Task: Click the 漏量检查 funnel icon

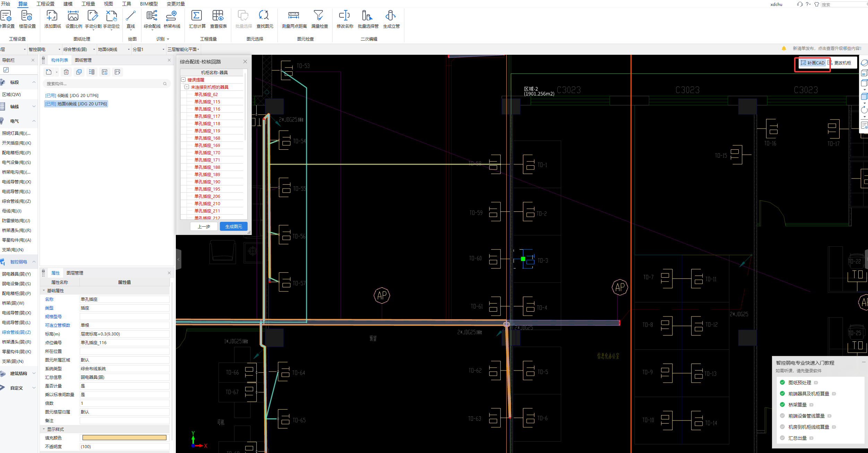Action: pos(318,16)
